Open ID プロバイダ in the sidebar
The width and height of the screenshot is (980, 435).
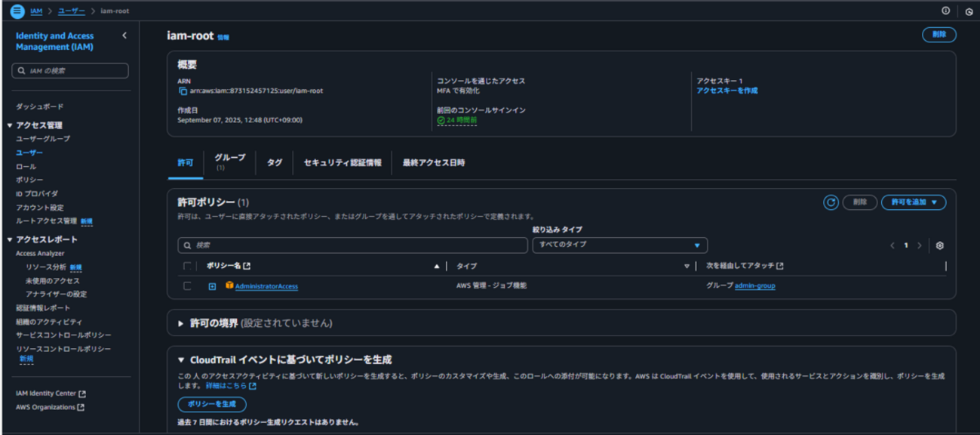(x=37, y=194)
